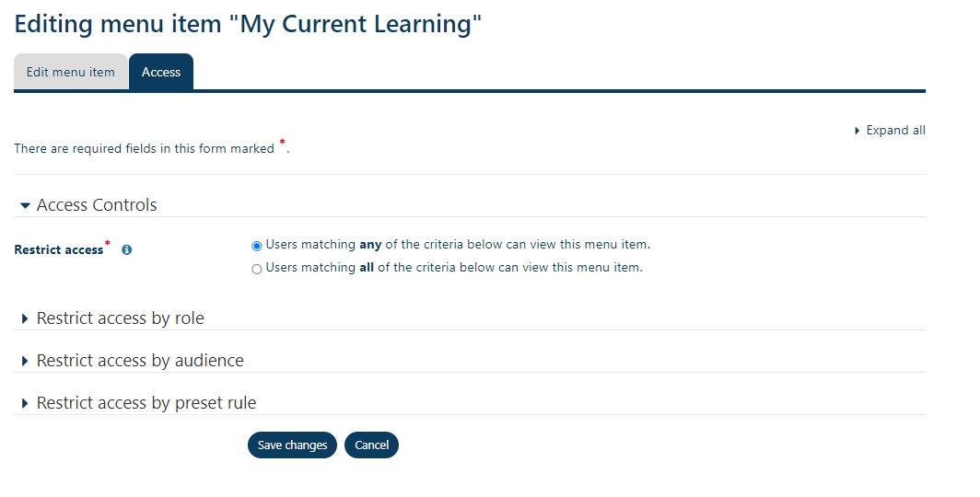Expand the 'Restrict access by role' section heading
This screenshot has width=980, height=497.
120,318
